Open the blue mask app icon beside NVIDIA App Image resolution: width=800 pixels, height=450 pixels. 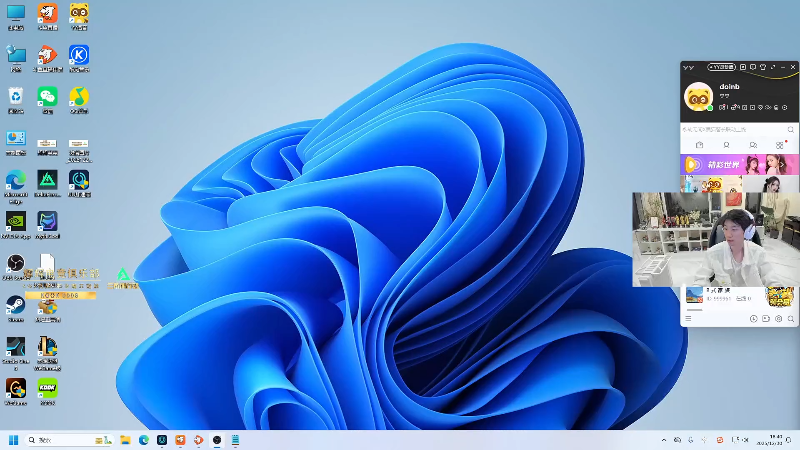[47, 226]
